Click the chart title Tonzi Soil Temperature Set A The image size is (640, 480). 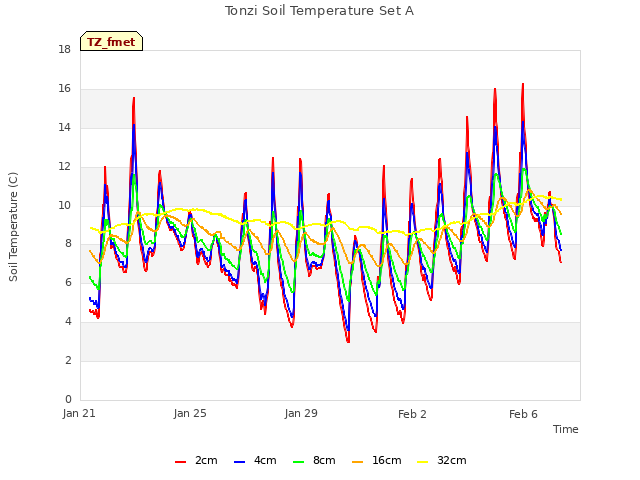319,11
